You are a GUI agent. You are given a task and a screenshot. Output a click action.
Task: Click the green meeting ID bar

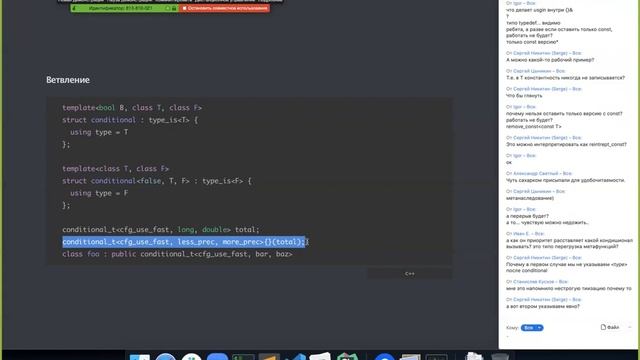coord(124,8)
